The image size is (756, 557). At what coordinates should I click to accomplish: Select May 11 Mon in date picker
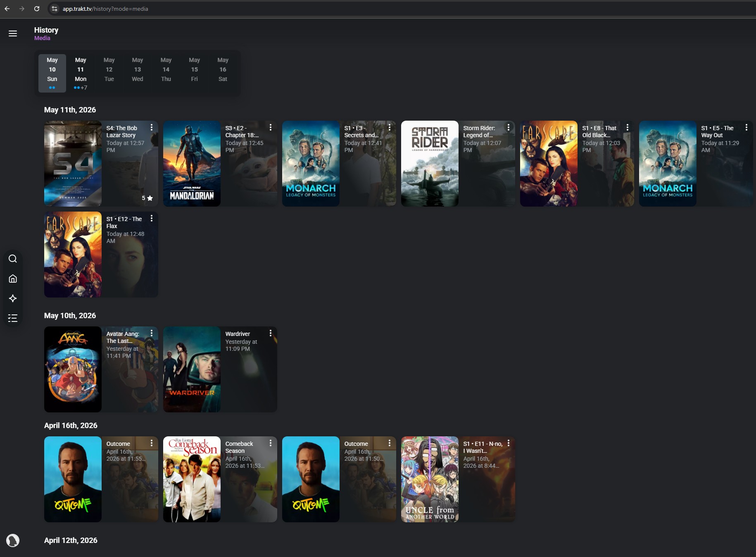coord(81,73)
